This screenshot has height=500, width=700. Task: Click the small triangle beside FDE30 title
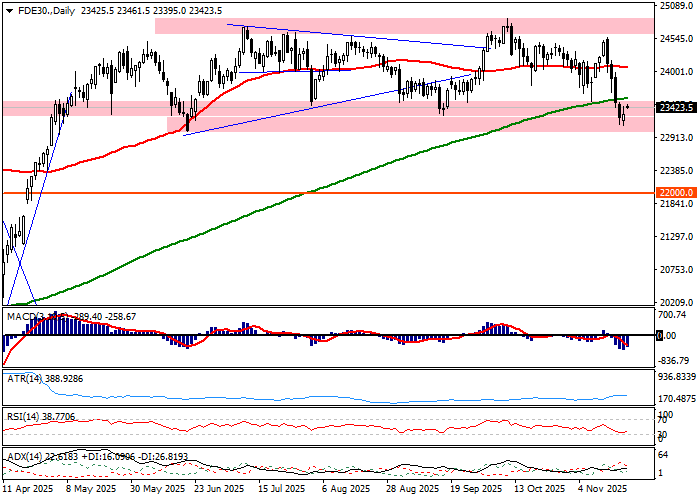click(x=8, y=9)
